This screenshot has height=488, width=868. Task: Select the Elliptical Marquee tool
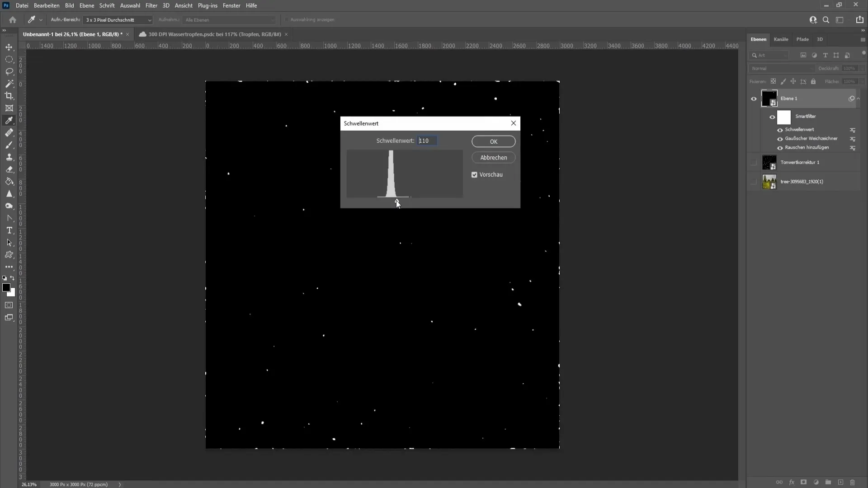(x=9, y=60)
